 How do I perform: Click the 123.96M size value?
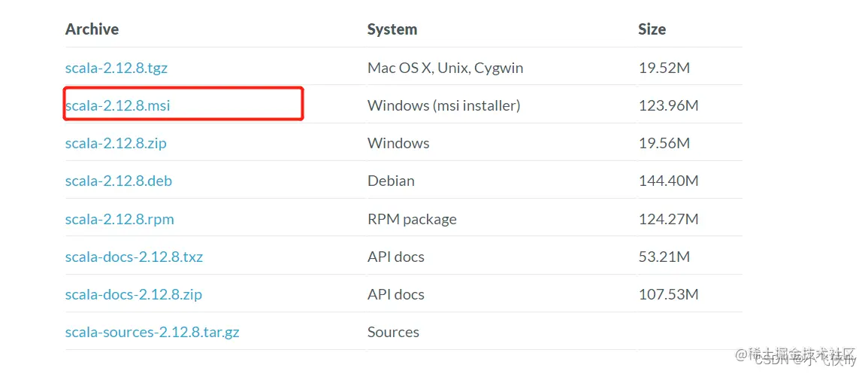[669, 105]
